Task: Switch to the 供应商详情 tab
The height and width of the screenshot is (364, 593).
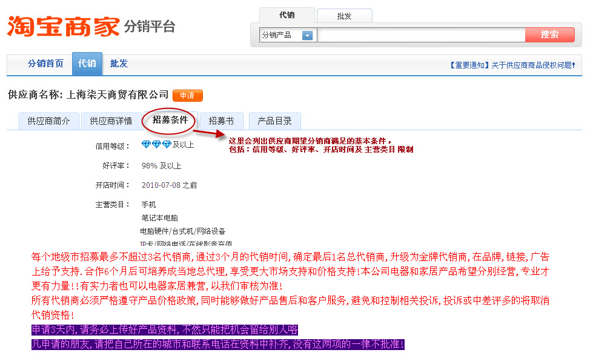Action: point(111,121)
